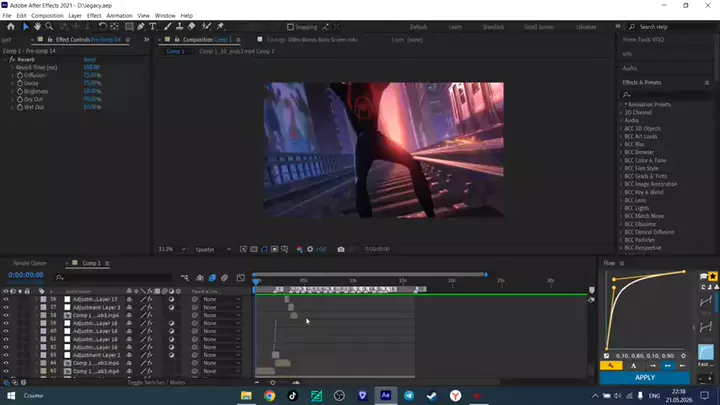The image size is (720, 405).
Task: Select the Rotation tool
Action: (x=102, y=27)
